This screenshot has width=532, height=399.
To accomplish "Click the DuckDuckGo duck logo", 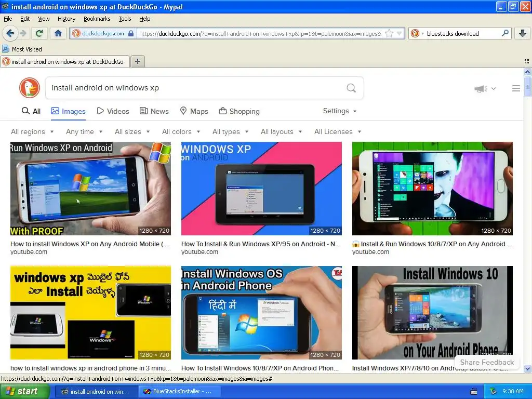I will tap(30, 88).
